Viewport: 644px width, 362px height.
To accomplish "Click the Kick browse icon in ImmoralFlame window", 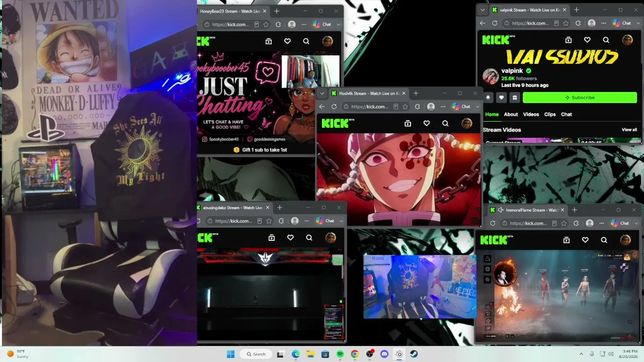I will click(566, 240).
